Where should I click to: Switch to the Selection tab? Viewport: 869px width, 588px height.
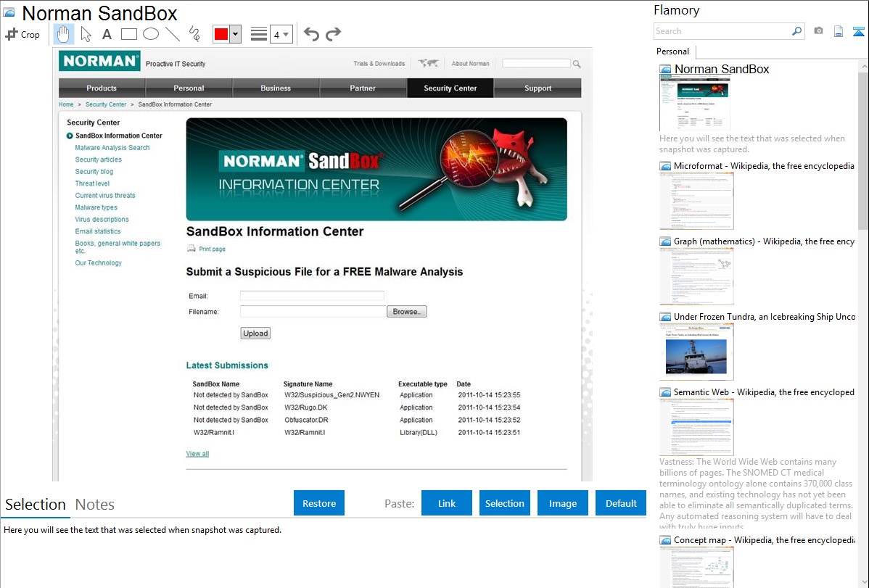36,505
